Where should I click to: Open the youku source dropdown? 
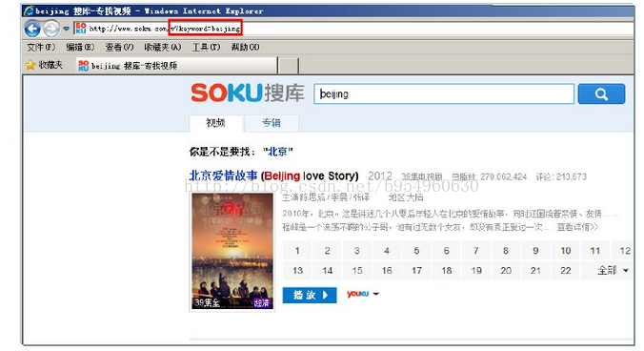click(363, 294)
